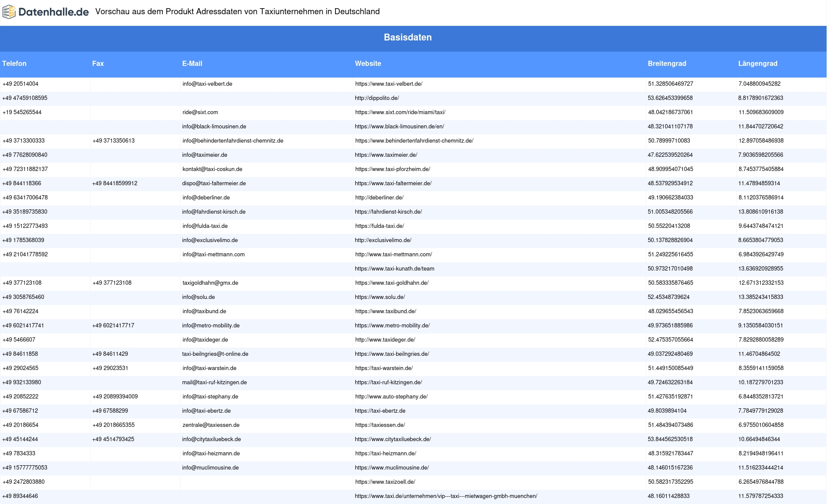Viewport: 827px width, 504px height.
Task: Open the http://dippolito.de/ website cell
Action: pos(377,98)
